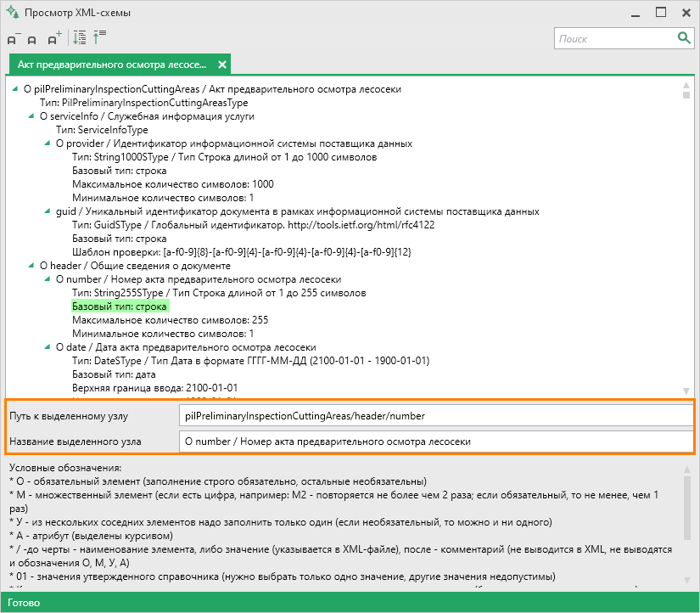Click legend line about О - обязательный элемент

[218, 481]
